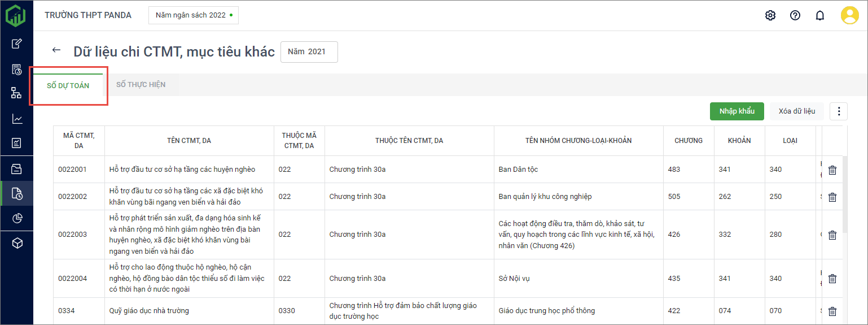Viewport: 868px width, 325px height.
Task: Open the organization hierarchy sidebar icon
Action: [x=17, y=93]
